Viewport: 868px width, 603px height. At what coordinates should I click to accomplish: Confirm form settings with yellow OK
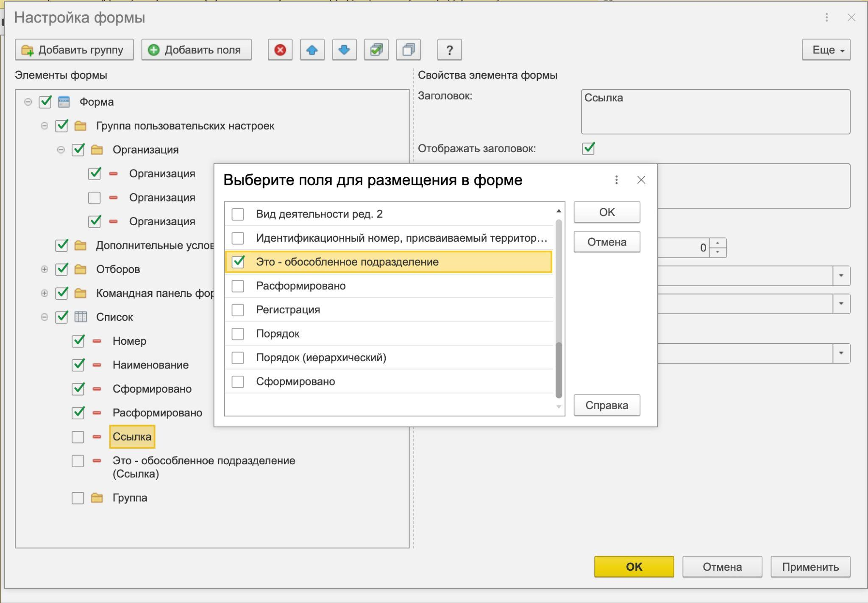click(x=634, y=567)
